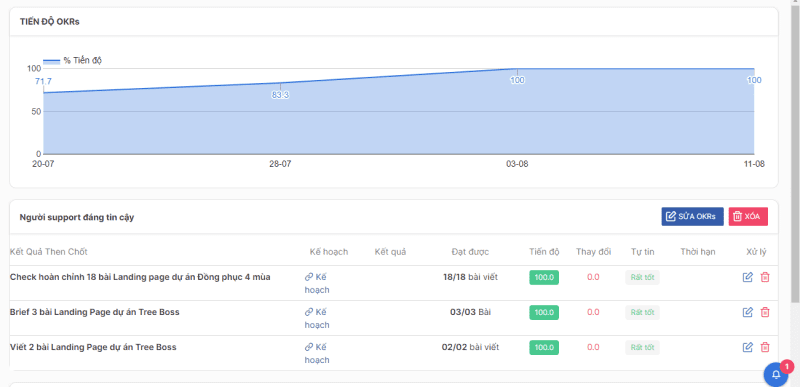Click the SỬA OKRs button
Viewport: 800px width, 387px height.
tap(692, 217)
